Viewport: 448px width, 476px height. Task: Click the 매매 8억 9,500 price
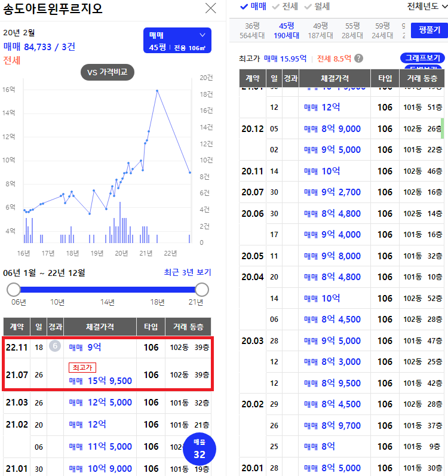(332, 383)
